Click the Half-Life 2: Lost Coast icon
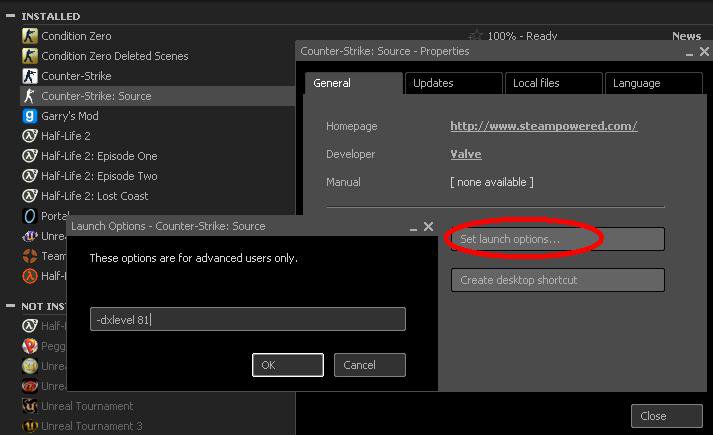 [30, 196]
